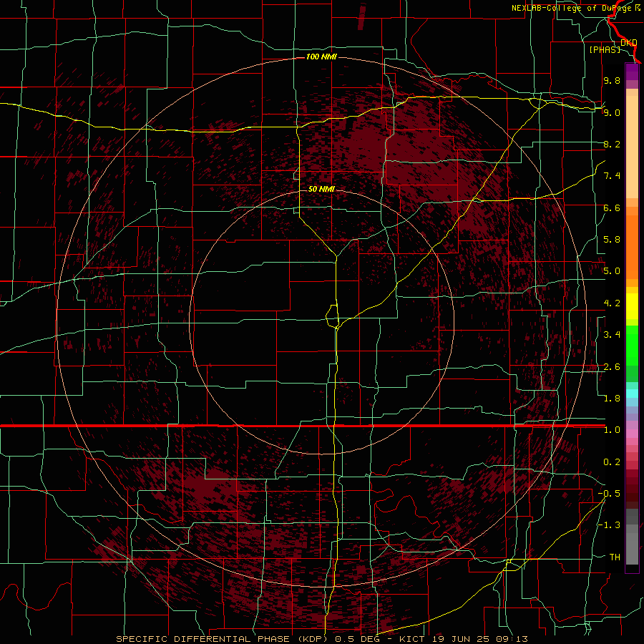Click the pink swatch on the legend
644x644 pixels.
[632, 434]
